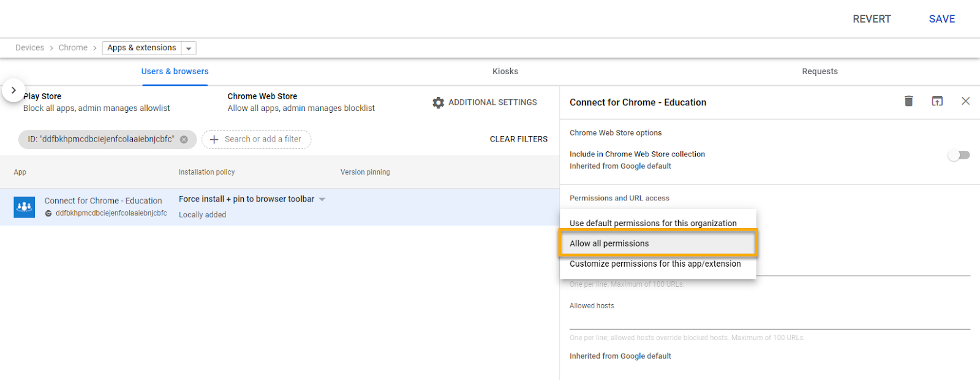980x380 pixels.
Task: Switch to Users & browsers tab
Action: click(x=175, y=71)
